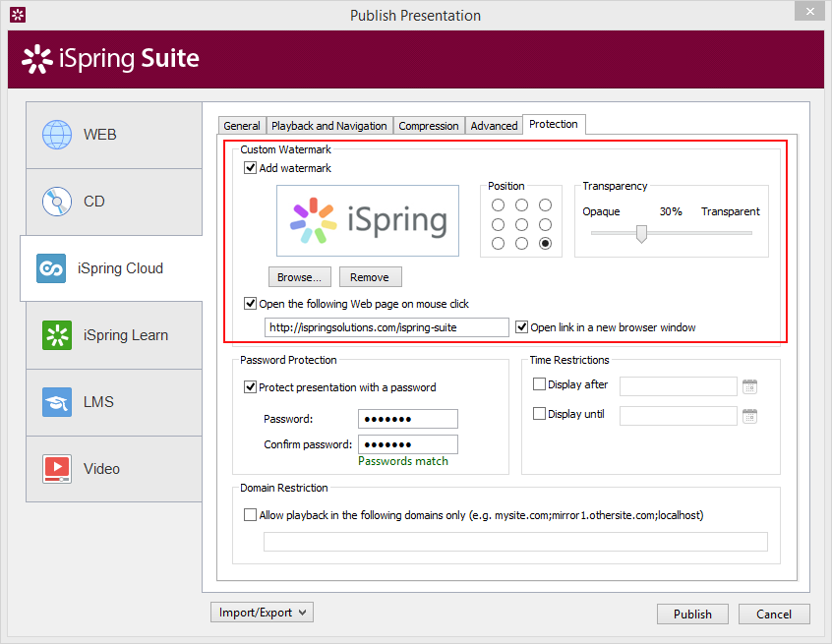This screenshot has width=832, height=644.
Task: Open the Import/Export dropdown
Action: (x=263, y=613)
